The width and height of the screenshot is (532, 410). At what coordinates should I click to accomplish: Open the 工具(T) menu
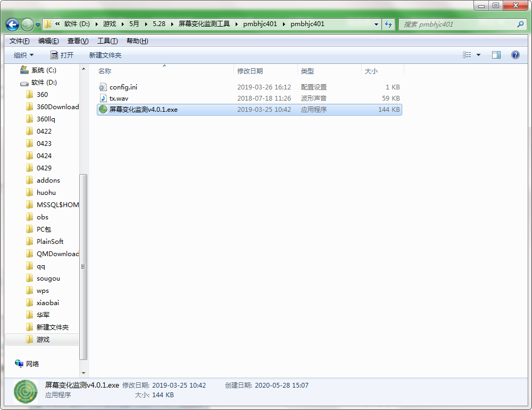click(x=107, y=41)
